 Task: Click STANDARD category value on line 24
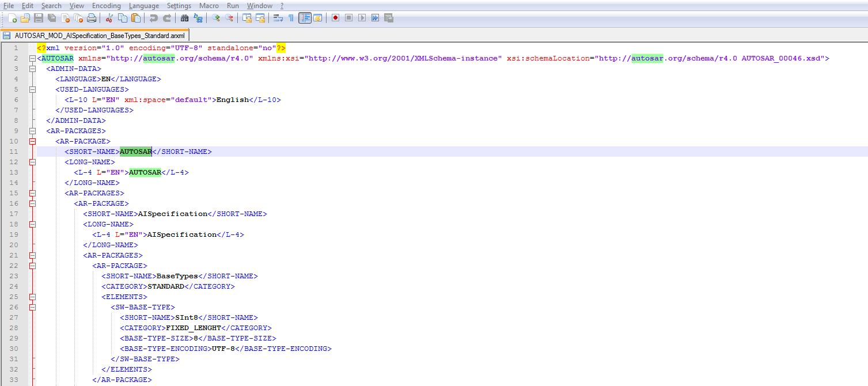(166, 286)
